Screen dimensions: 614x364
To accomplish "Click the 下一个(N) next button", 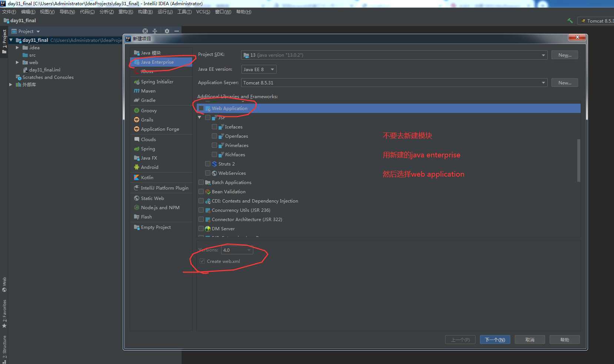I will coord(495,340).
